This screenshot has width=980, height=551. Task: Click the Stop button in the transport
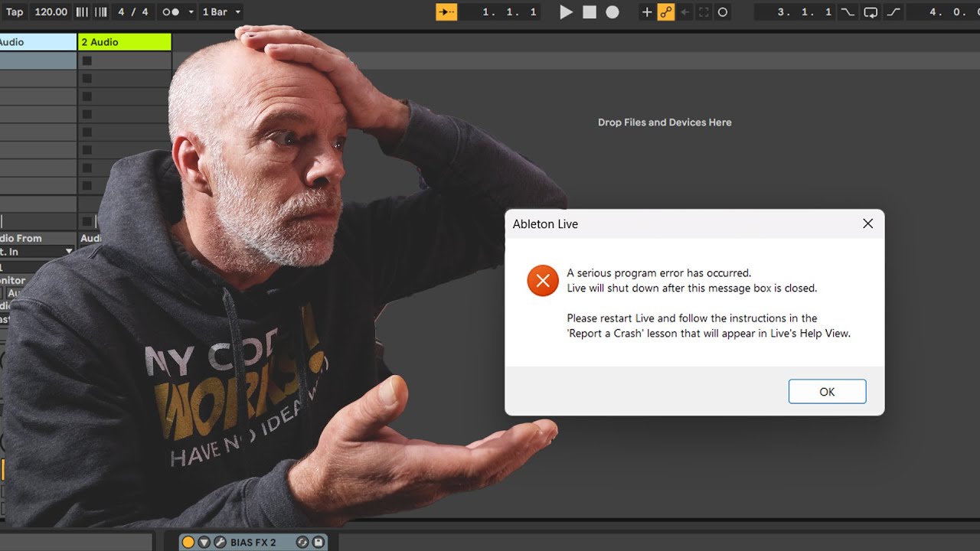click(x=590, y=12)
